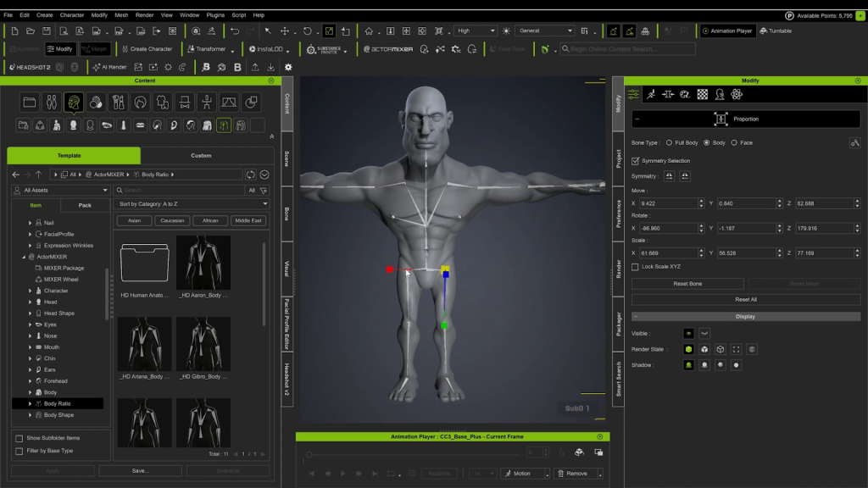Click the Reset Bone button

pyautogui.click(x=687, y=284)
